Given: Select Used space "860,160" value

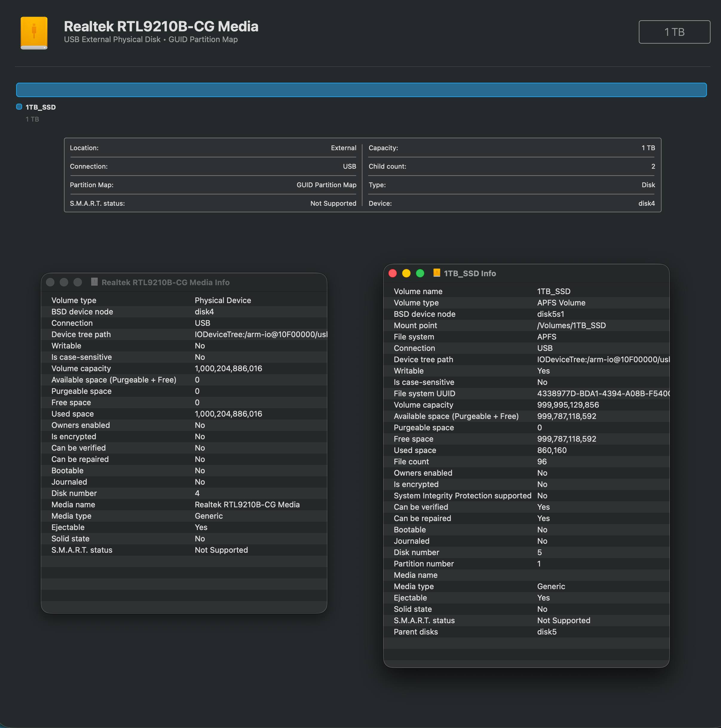Looking at the screenshot, I should [552, 450].
